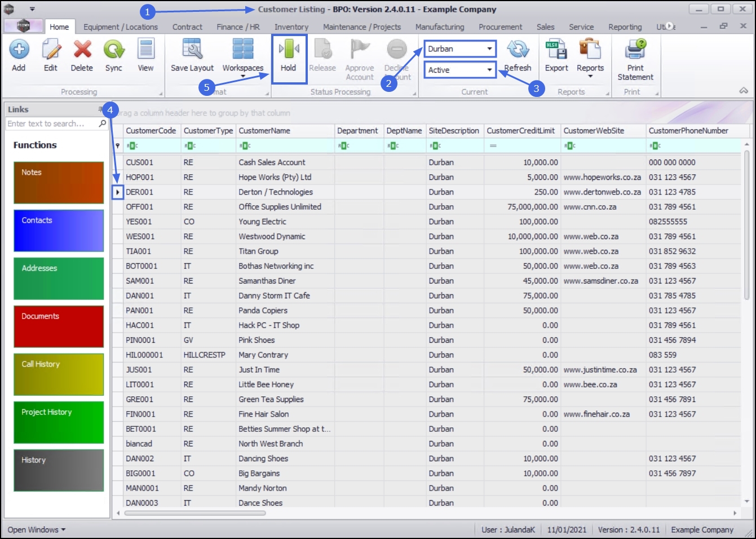Click the red Delete icon
The height and width of the screenshot is (539, 756).
[x=82, y=49]
